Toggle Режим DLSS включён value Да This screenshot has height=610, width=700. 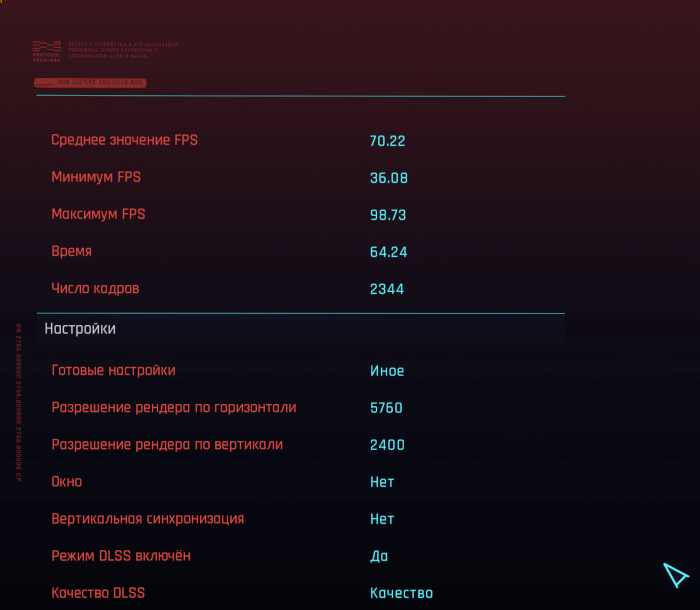pyautogui.click(x=379, y=556)
